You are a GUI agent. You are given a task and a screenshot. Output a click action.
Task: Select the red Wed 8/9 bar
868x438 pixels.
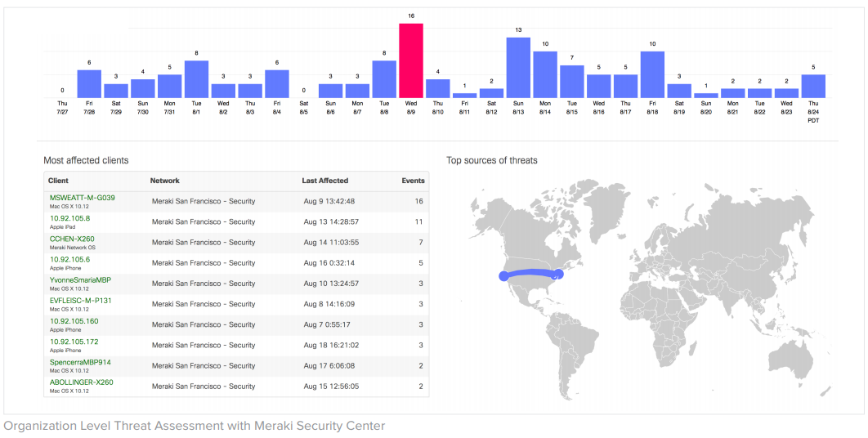(411, 61)
